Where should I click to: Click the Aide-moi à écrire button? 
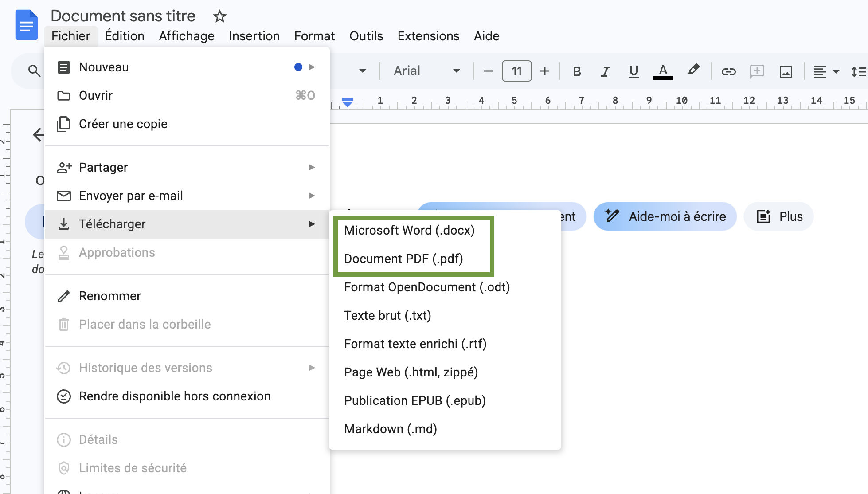[665, 216]
